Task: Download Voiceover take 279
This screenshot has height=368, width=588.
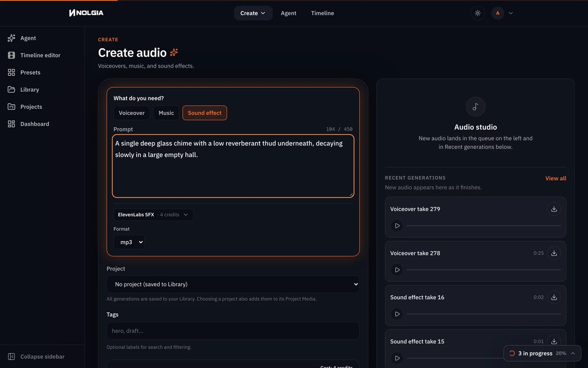Action: pyautogui.click(x=554, y=209)
